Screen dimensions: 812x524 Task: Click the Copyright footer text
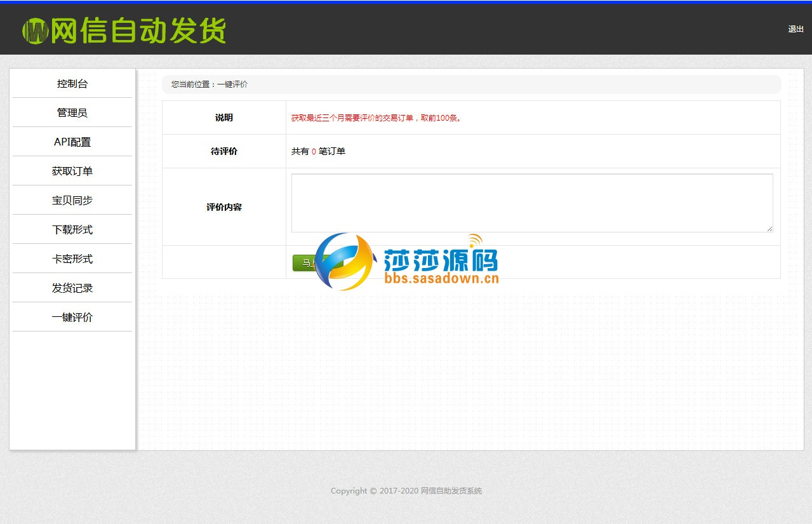tap(406, 490)
